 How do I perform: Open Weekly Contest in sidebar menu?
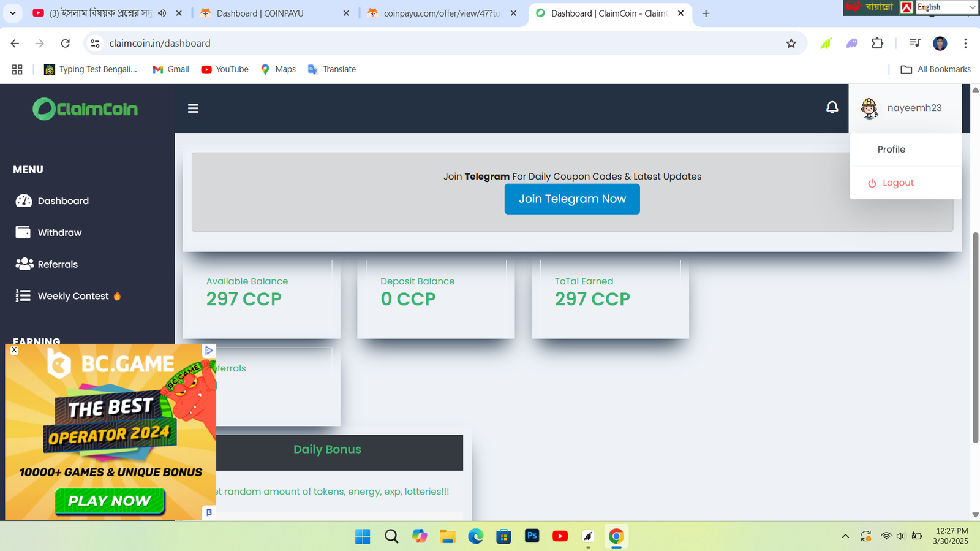(73, 296)
